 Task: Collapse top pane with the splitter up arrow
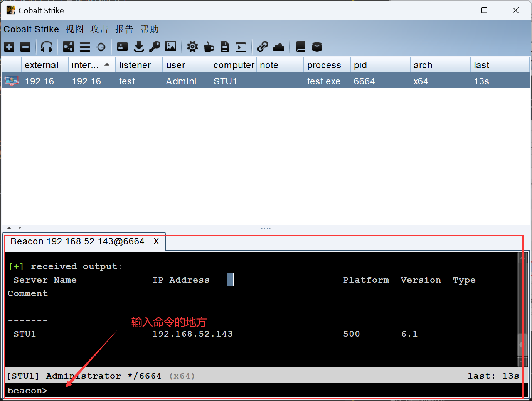pos(9,227)
